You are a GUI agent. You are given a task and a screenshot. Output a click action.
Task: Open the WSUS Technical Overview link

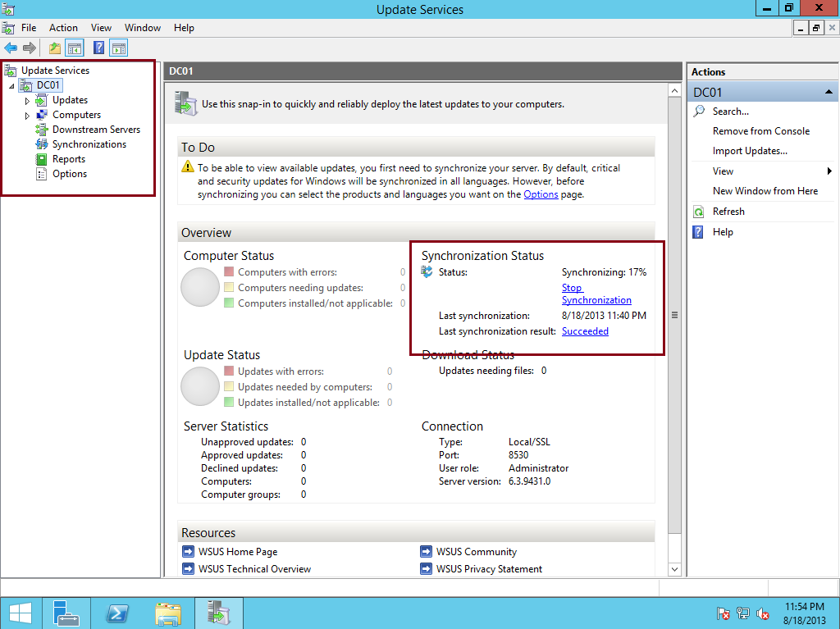[x=254, y=568]
